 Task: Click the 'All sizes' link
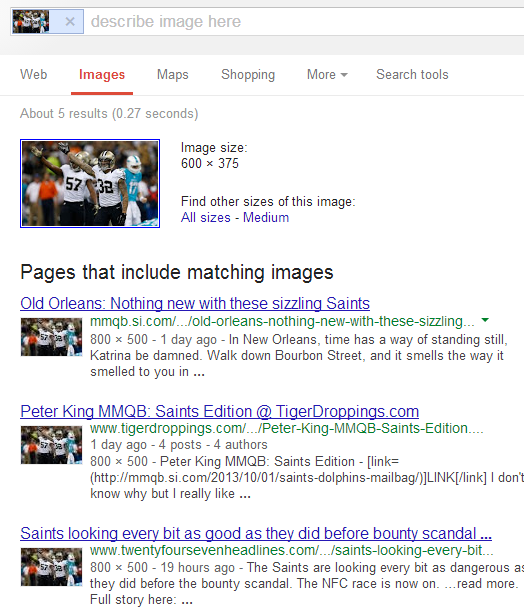pyautogui.click(x=206, y=217)
